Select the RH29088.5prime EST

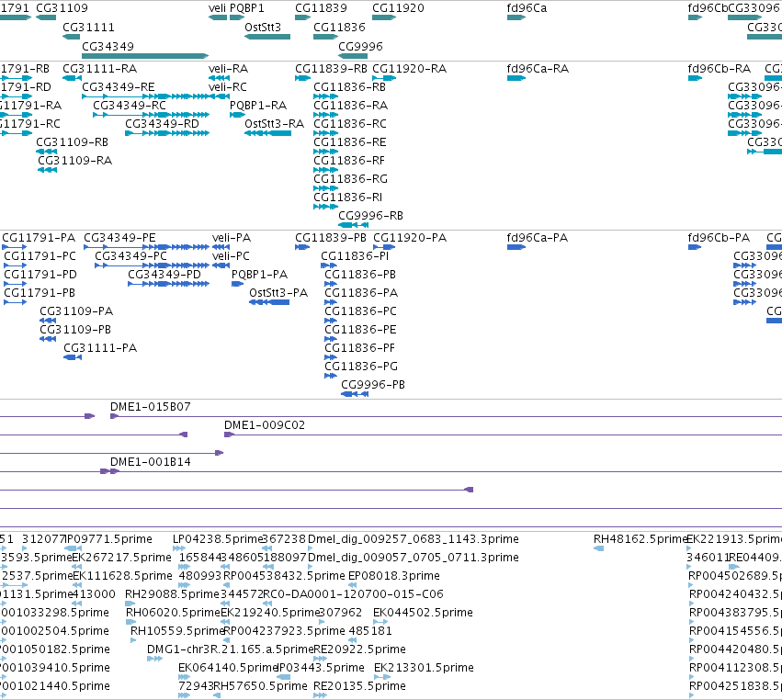pyautogui.click(x=172, y=594)
